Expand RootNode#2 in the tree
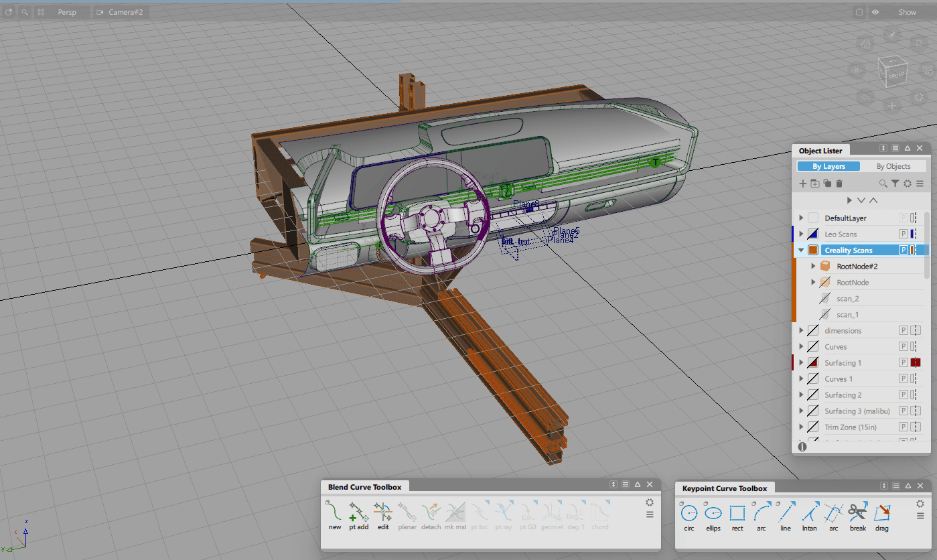The width and height of the screenshot is (937, 560). pyautogui.click(x=813, y=266)
